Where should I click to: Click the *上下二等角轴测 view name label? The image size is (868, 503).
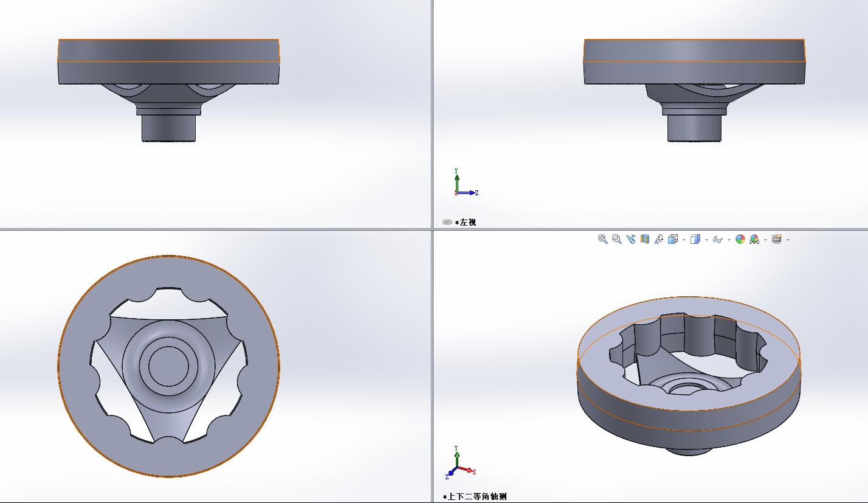click(475, 497)
